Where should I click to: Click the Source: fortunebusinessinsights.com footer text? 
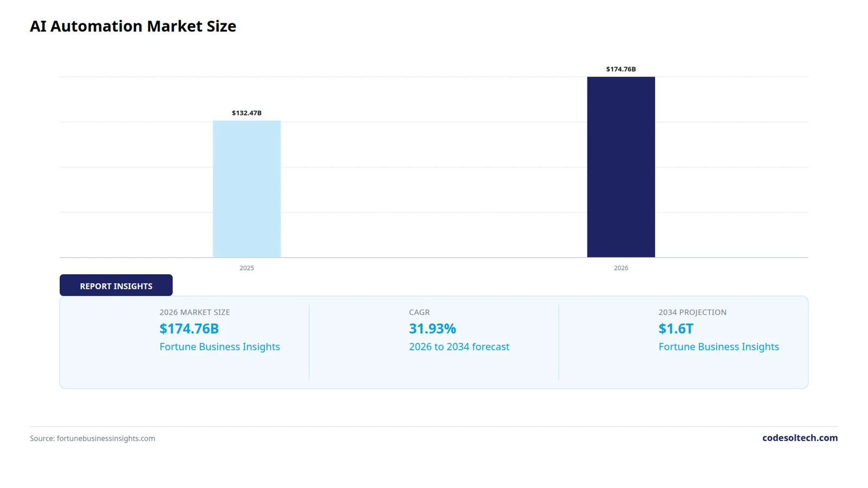pos(92,438)
